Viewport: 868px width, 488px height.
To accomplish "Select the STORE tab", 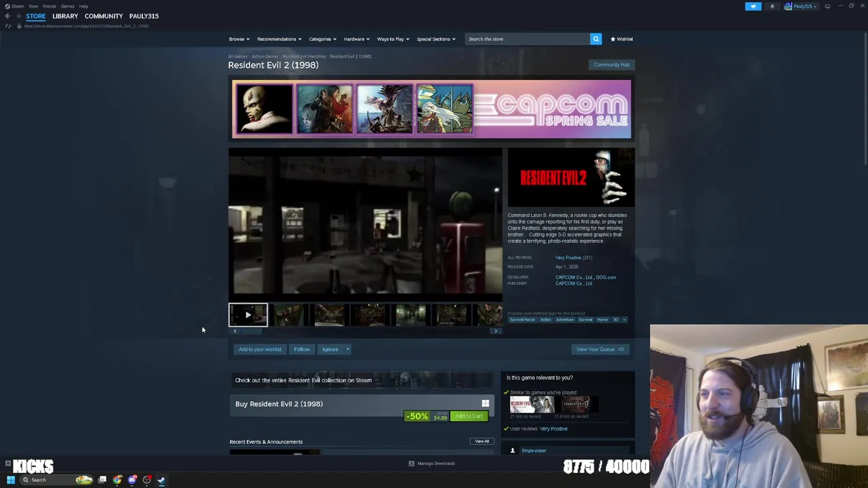I will [36, 16].
